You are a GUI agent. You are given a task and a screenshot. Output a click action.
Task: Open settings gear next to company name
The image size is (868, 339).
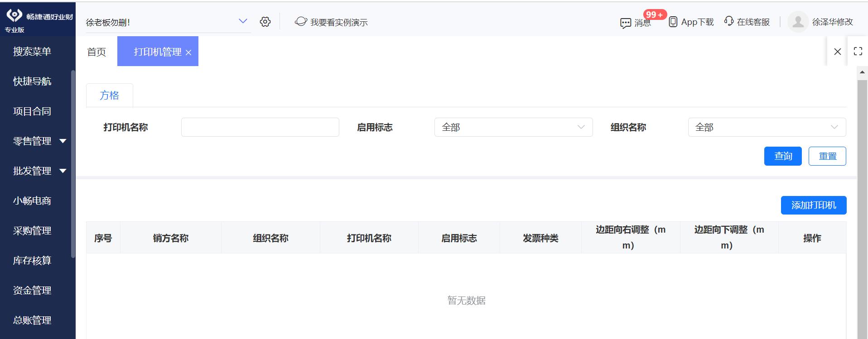click(x=265, y=22)
